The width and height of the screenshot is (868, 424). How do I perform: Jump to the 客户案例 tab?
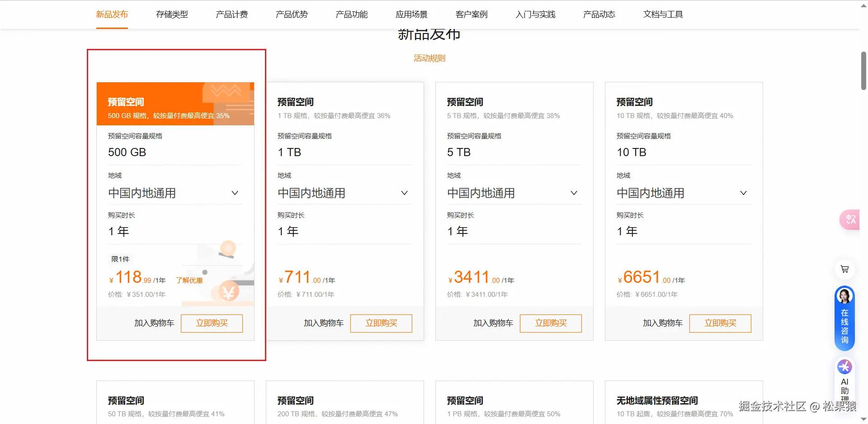[472, 14]
